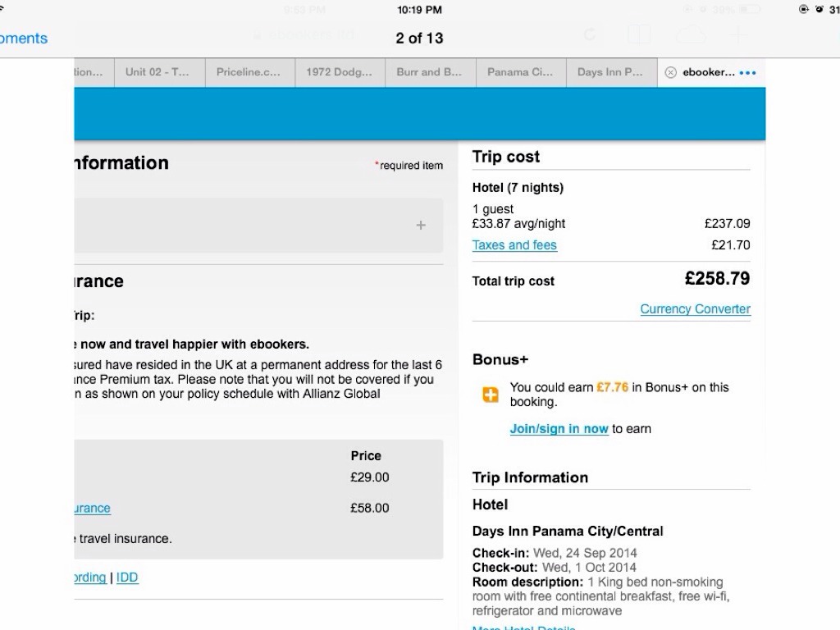Close the ebookers tab with its X icon
The width and height of the screenshot is (840, 630).
tap(670, 72)
